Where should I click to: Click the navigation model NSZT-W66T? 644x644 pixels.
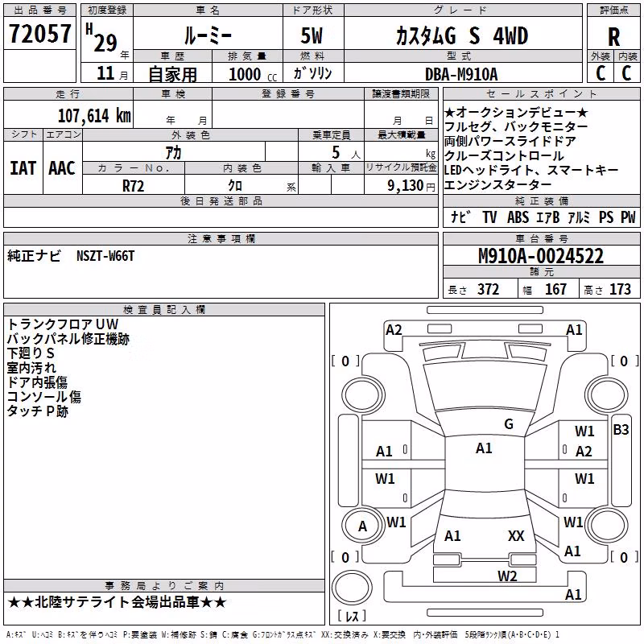[105, 256]
